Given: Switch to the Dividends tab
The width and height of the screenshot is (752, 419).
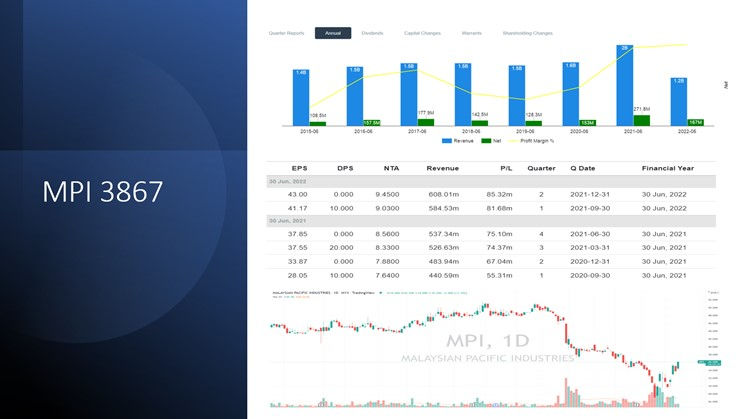Looking at the screenshot, I should pyautogui.click(x=372, y=33).
